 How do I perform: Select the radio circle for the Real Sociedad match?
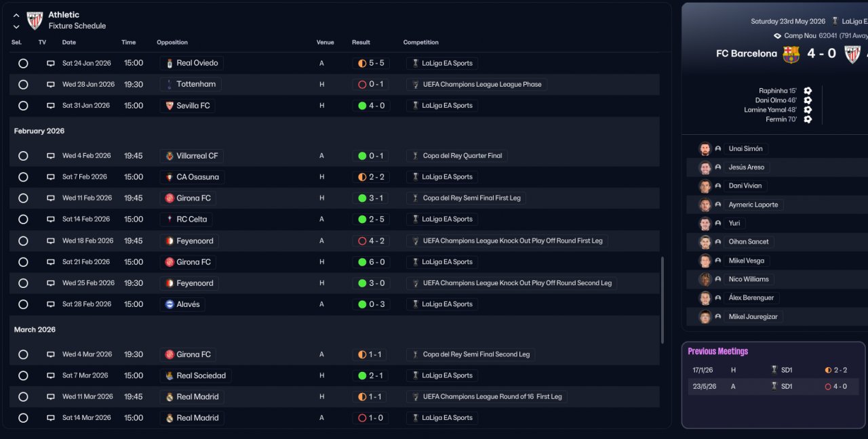coord(23,375)
